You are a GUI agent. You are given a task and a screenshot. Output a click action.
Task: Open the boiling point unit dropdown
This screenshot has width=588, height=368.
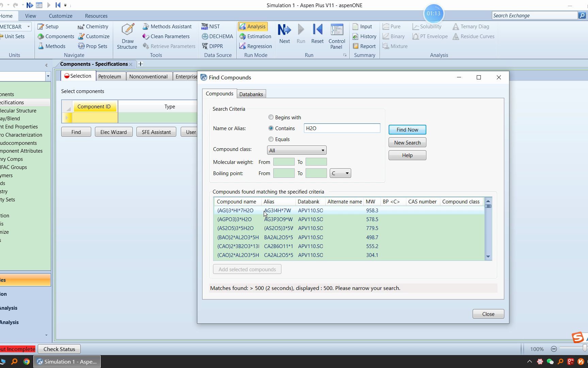pyautogui.click(x=340, y=173)
